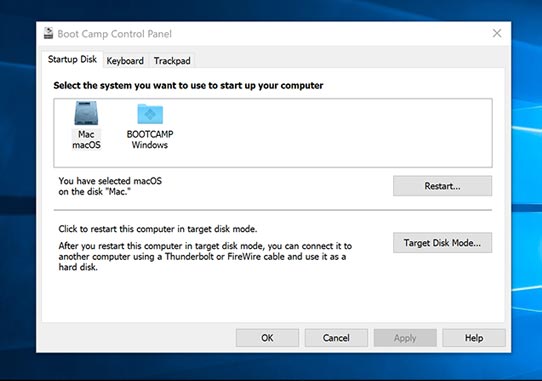Click the "Mac macOS" label text

click(86, 139)
